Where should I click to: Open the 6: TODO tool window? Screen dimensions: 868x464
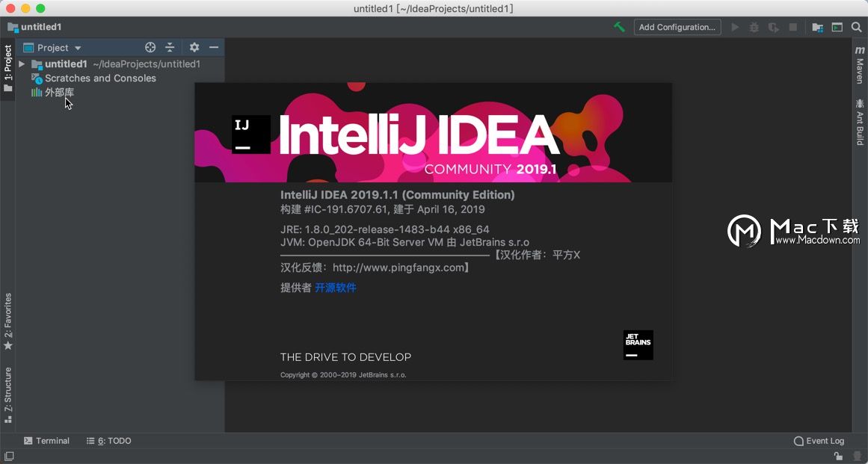[x=109, y=441]
